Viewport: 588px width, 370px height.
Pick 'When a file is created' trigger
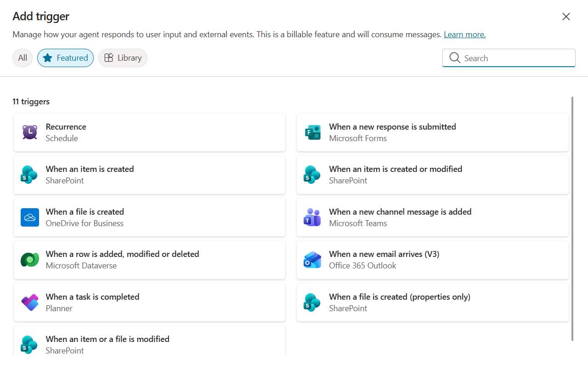pos(85,212)
